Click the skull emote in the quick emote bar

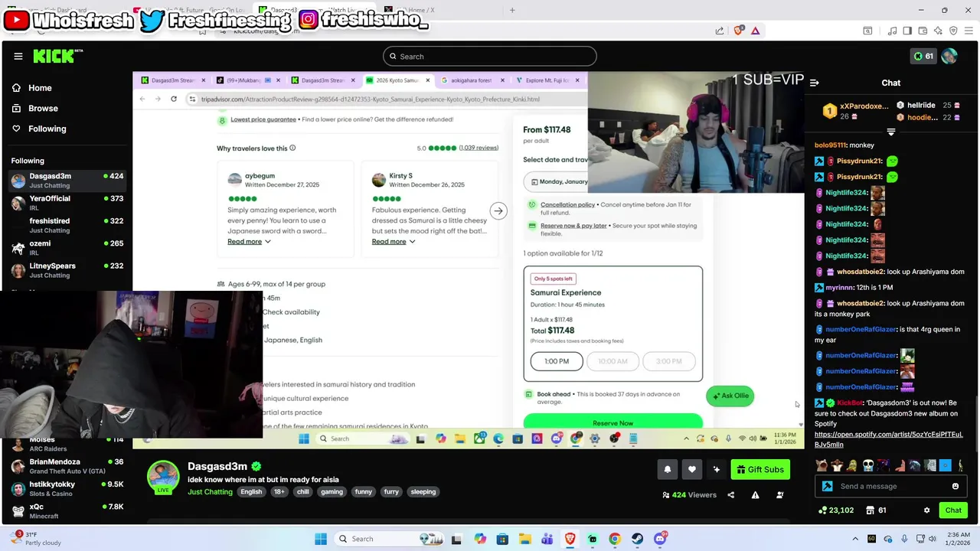pos(867,465)
